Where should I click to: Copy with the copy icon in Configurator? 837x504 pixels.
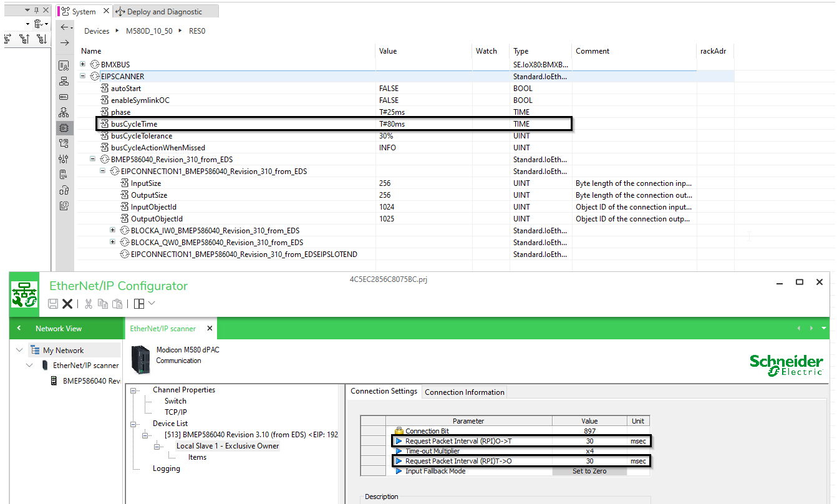click(103, 304)
